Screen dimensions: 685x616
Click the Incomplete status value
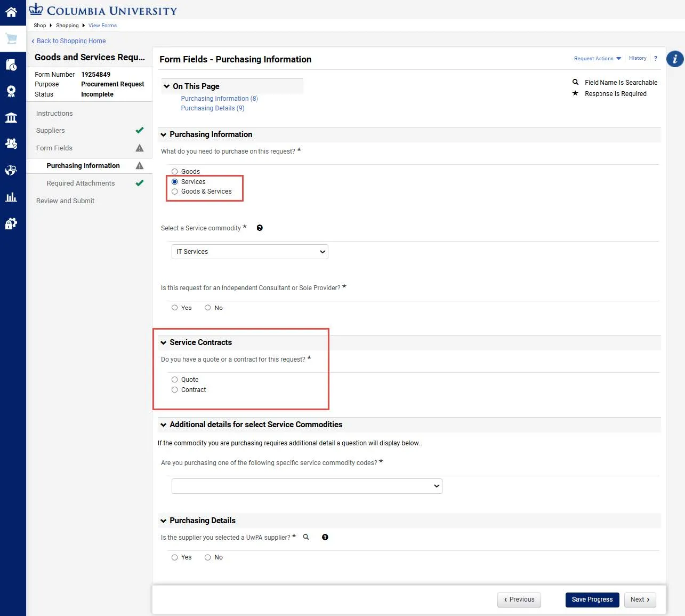point(97,94)
